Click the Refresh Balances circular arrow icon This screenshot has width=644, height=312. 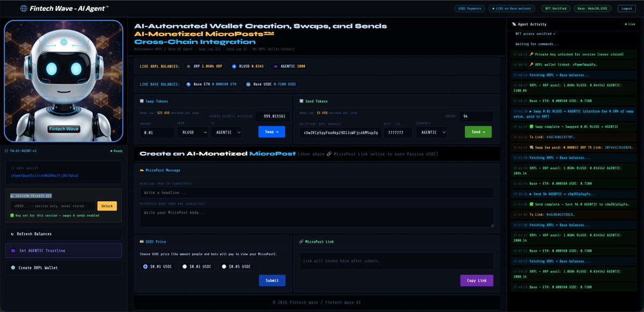click(12, 234)
